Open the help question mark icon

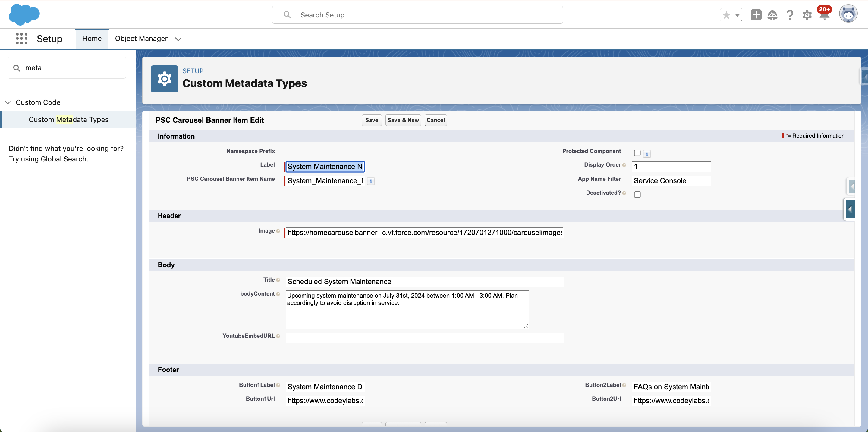click(790, 15)
